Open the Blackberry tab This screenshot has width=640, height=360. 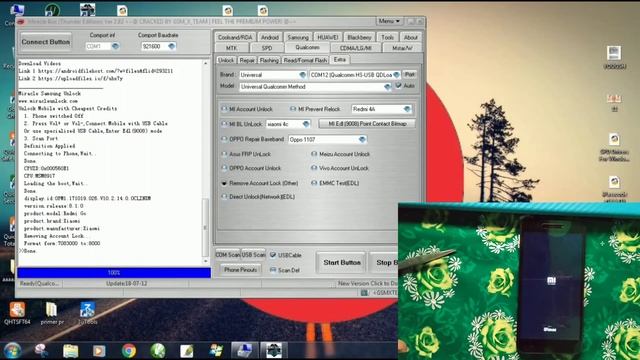coord(360,37)
